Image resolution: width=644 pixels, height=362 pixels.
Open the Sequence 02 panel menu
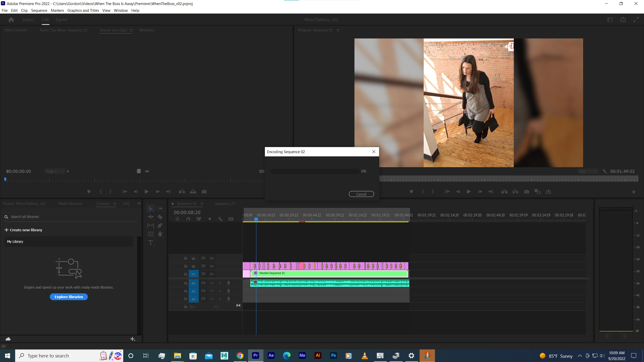(202, 204)
